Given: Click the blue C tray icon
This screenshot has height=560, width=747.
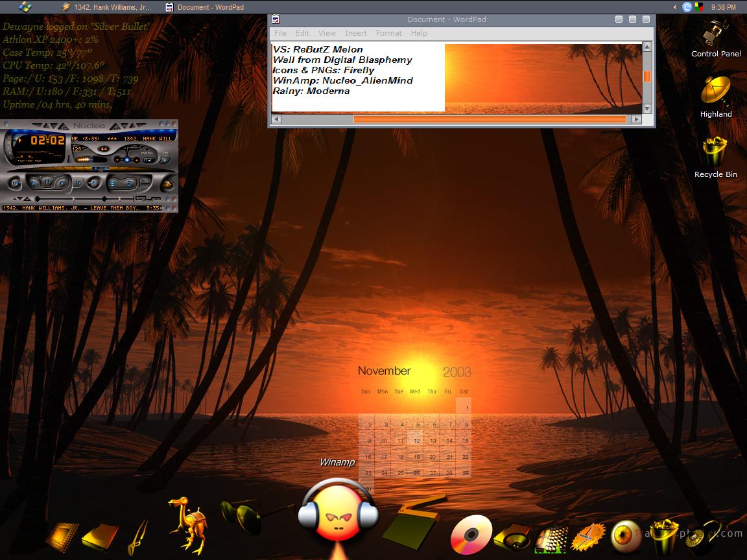Looking at the screenshot, I should point(687,7).
